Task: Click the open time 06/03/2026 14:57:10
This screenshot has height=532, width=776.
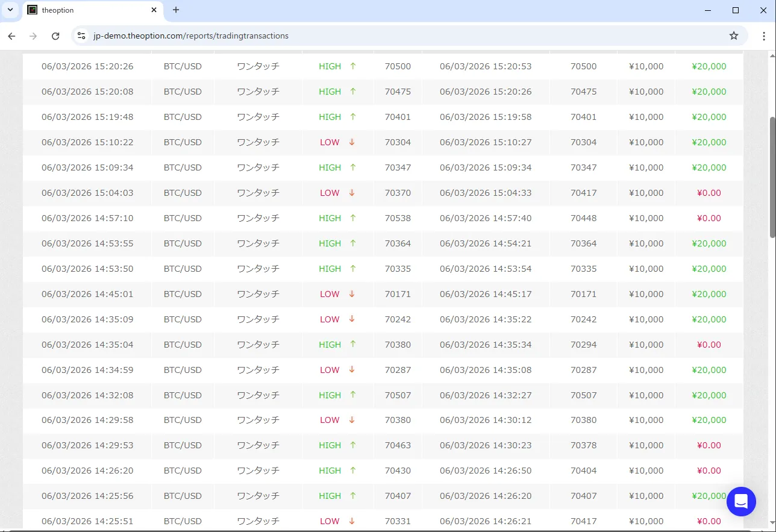Action: 87,218
